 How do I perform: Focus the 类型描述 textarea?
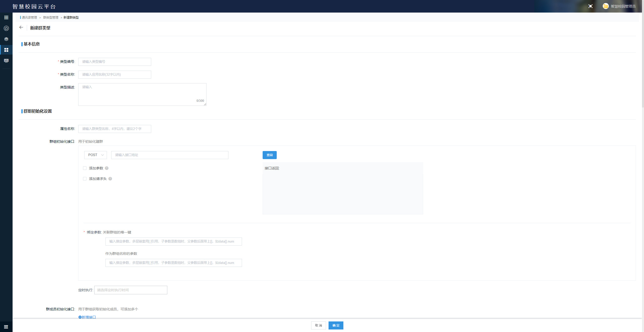142,94
